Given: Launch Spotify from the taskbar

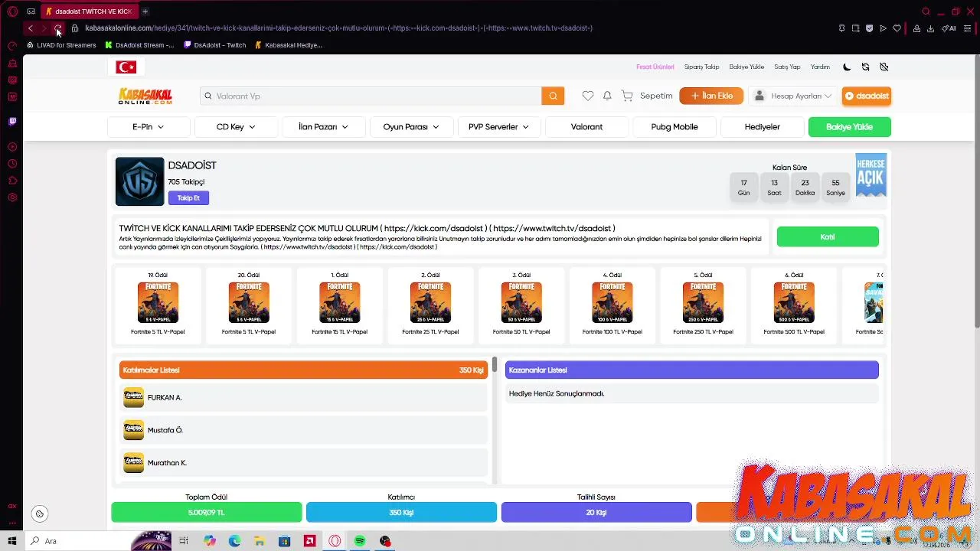Looking at the screenshot, I should coord(360,541).
